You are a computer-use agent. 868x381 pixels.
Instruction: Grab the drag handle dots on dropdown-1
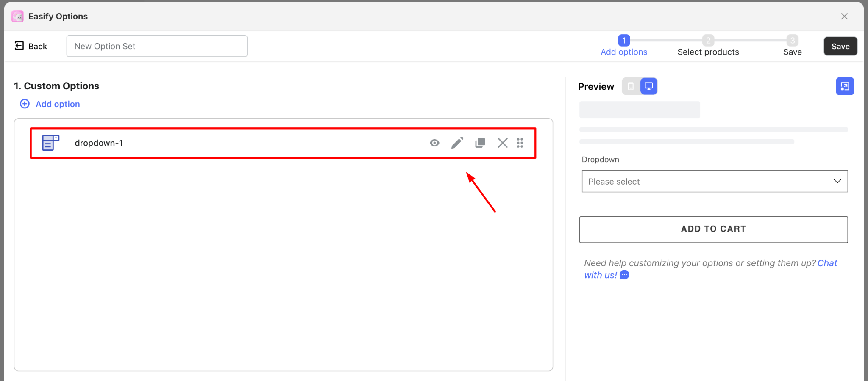tap(520, 143)
